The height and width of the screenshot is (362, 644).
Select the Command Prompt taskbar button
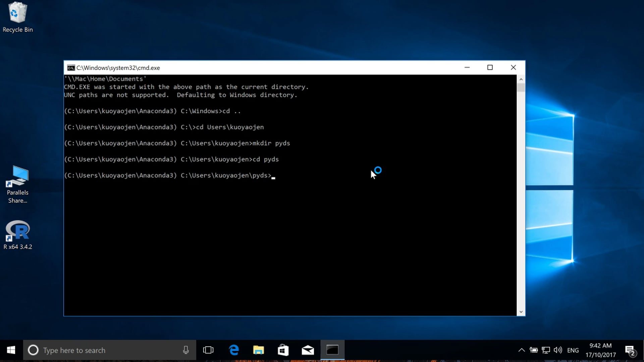332,350
